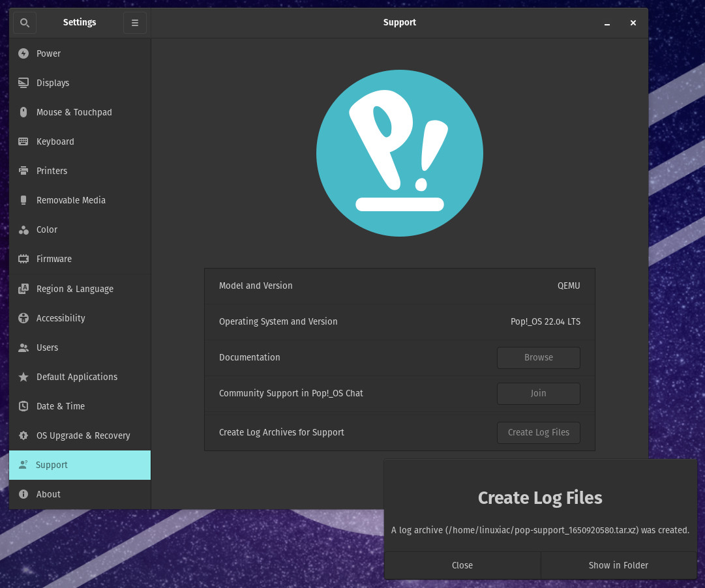Viewport: 705px width, 588px height.
Task: Click the Power lightning icon
Action: click(x=23, y=53)
